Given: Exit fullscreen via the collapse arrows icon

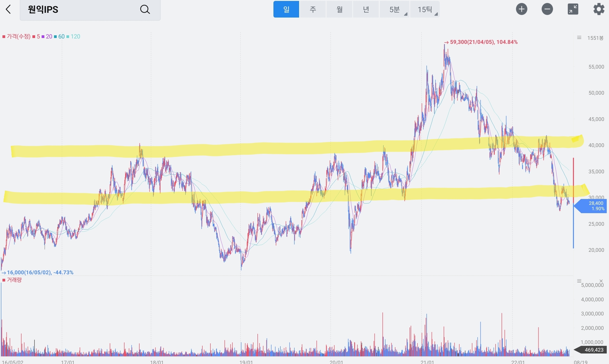Looking at the screenshot, I should pyautogui.click(x=573, y=9).
